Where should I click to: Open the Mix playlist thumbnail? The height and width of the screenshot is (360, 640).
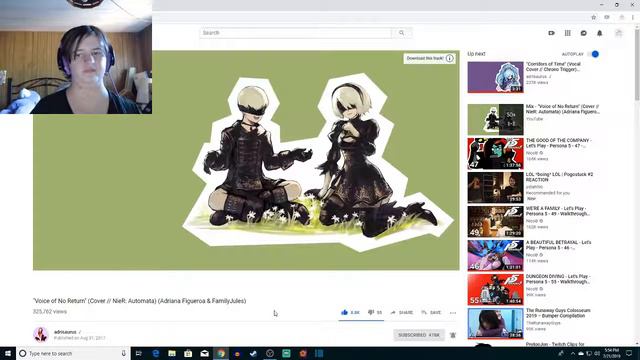click(495, 119)
